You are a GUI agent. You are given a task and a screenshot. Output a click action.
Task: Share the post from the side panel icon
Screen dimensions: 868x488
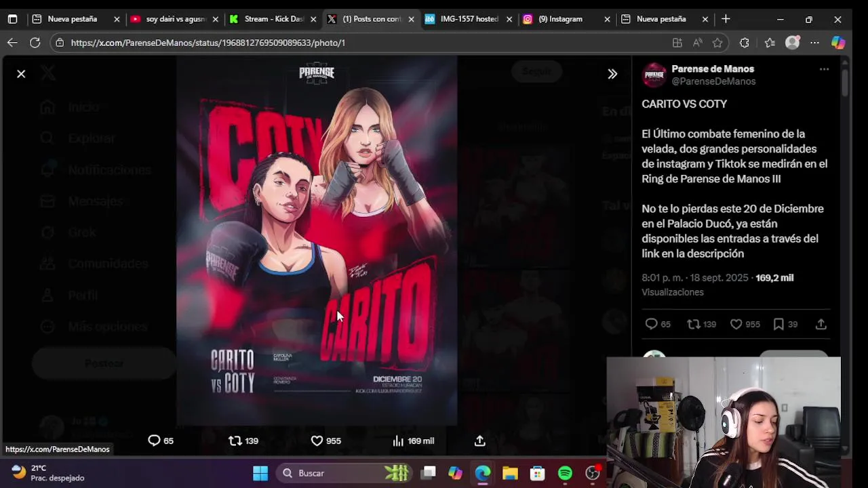821,324
